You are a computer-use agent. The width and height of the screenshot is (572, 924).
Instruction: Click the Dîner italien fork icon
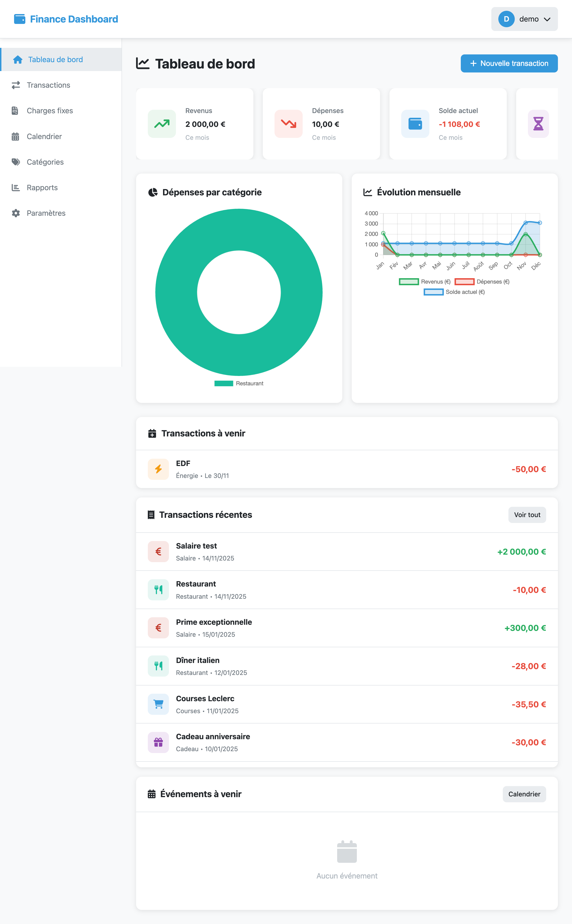click(158, 666)
